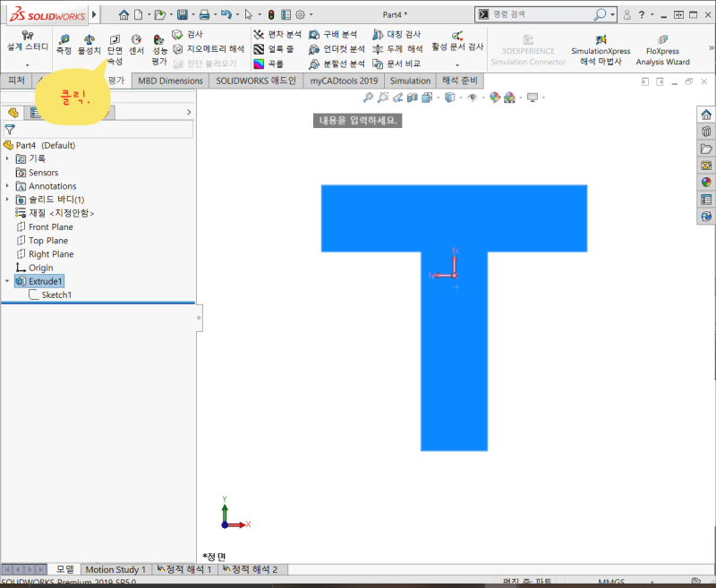Expand the 설계 스터디 dropdown arrow
Screen dimensions: 716x588
[x=28, y=64]
